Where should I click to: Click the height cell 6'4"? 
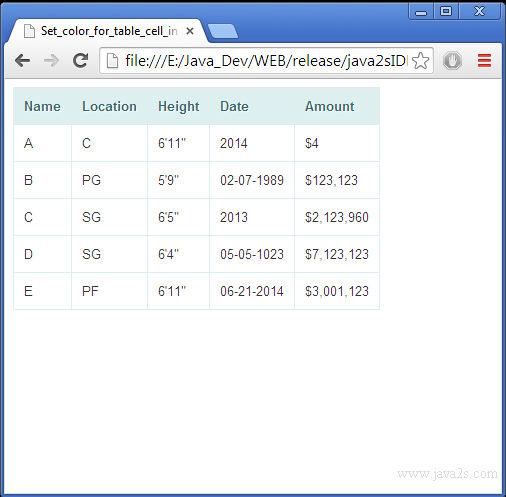[x=178, y=254]
